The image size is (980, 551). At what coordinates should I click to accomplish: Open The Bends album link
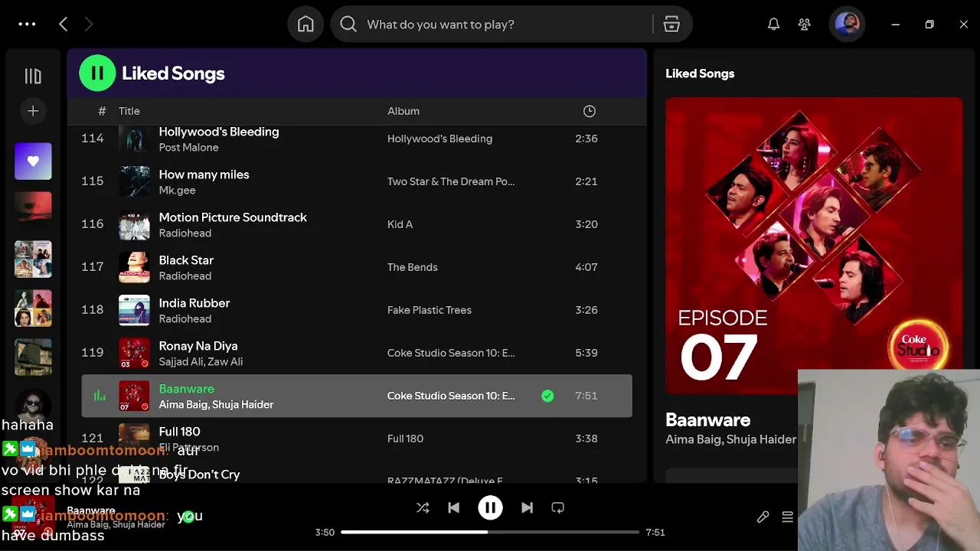413,267
